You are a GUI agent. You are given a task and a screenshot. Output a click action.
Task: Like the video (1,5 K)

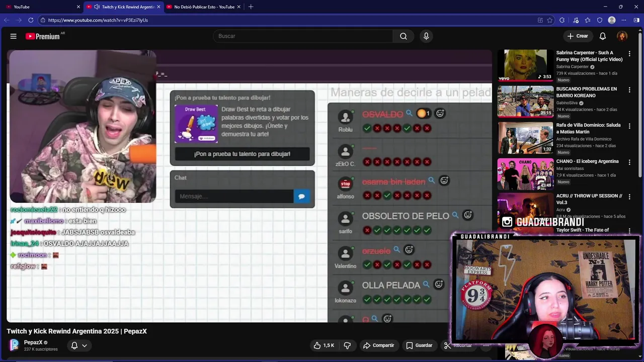tap(323, 345)
